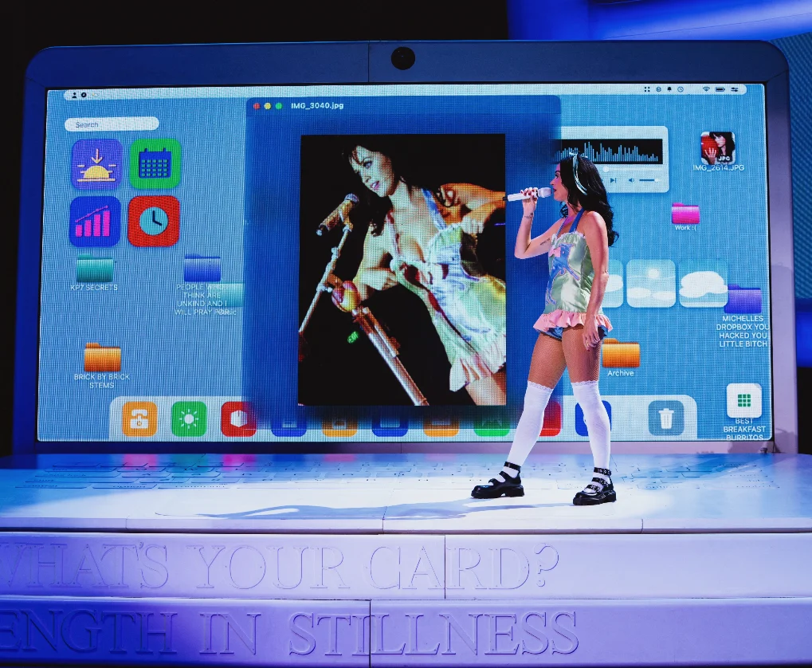This screenshot has height=668, width=812.
Task: Open the BEST BREAKFAST BURRITOS spreadsheet file
Action: pos(744,401)
